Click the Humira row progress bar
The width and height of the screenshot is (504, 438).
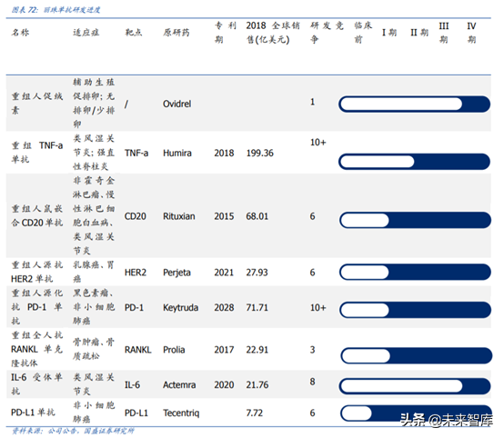414,162
